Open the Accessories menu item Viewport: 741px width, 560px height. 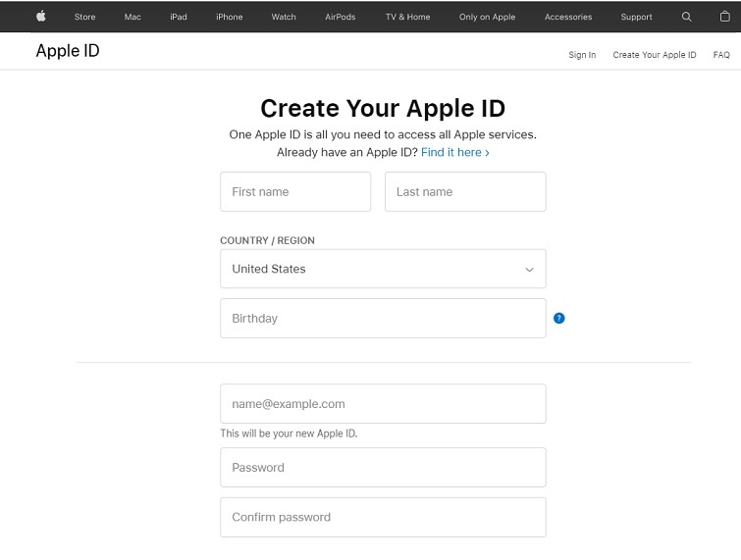point(568,17)
